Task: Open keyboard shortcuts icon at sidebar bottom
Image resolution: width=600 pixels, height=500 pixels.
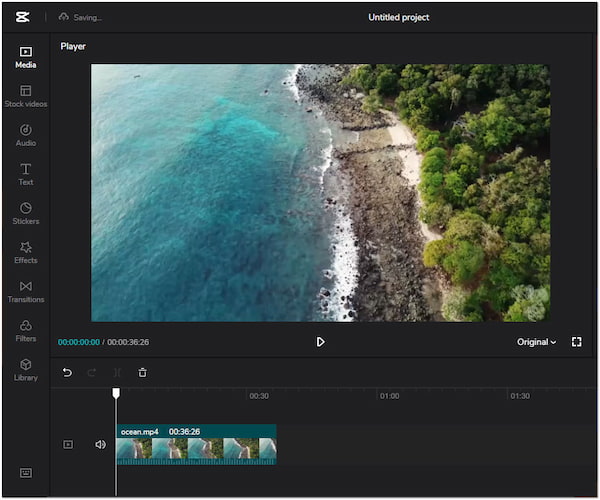Action: pyautogui.click(x=25, y=473)
